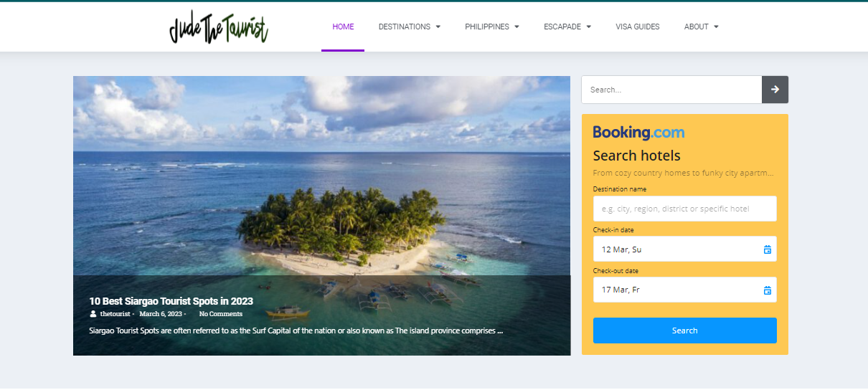868x390 pixels.
Task: Focus the Destination name input field
Action: click(x=685, y=209)
